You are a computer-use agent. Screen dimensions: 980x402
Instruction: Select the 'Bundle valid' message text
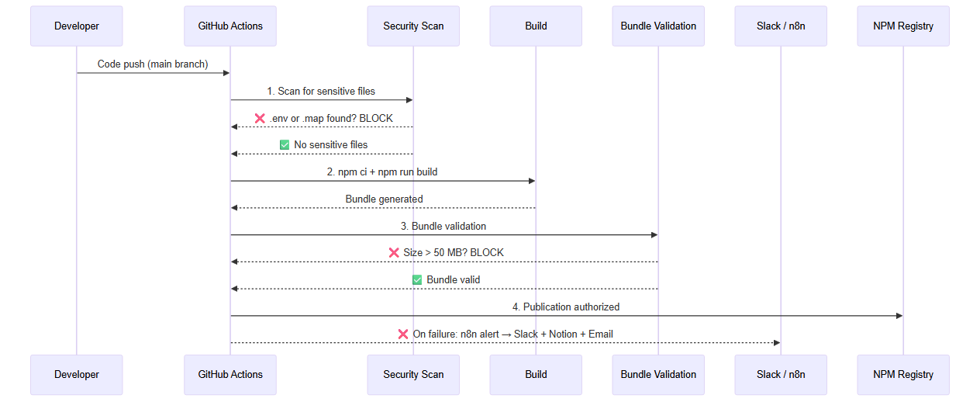point(454,280)
